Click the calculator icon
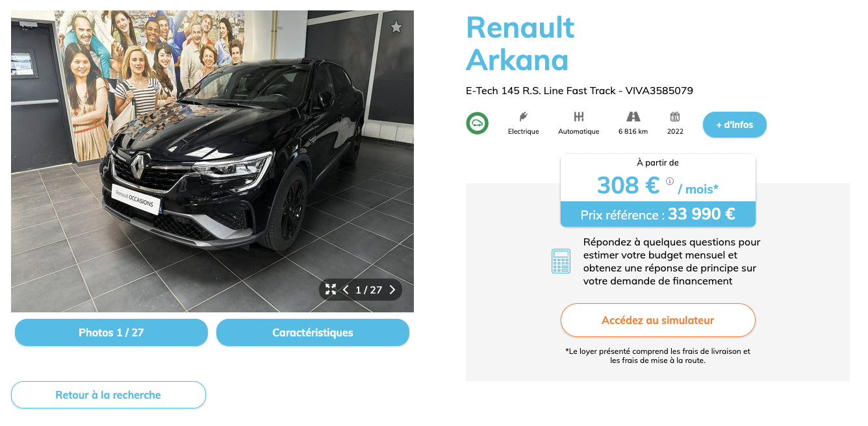Image resolution: width=868 pixels, height=426 pixels. (x=561, y=261)
